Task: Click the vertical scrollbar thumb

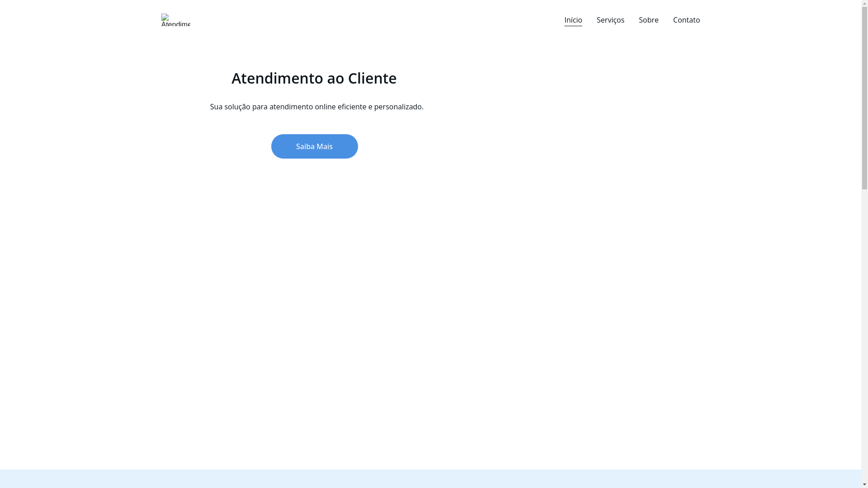Action: 864,99
